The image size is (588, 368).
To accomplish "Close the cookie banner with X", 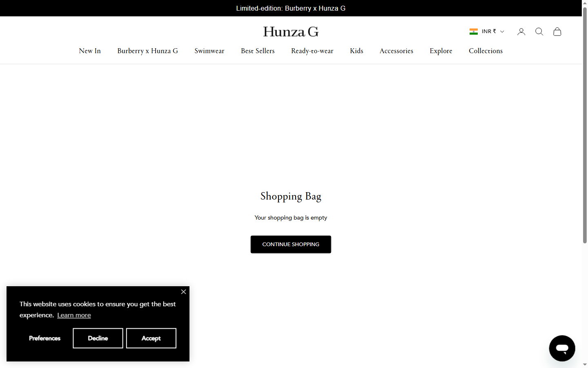I will click(183, 292).
